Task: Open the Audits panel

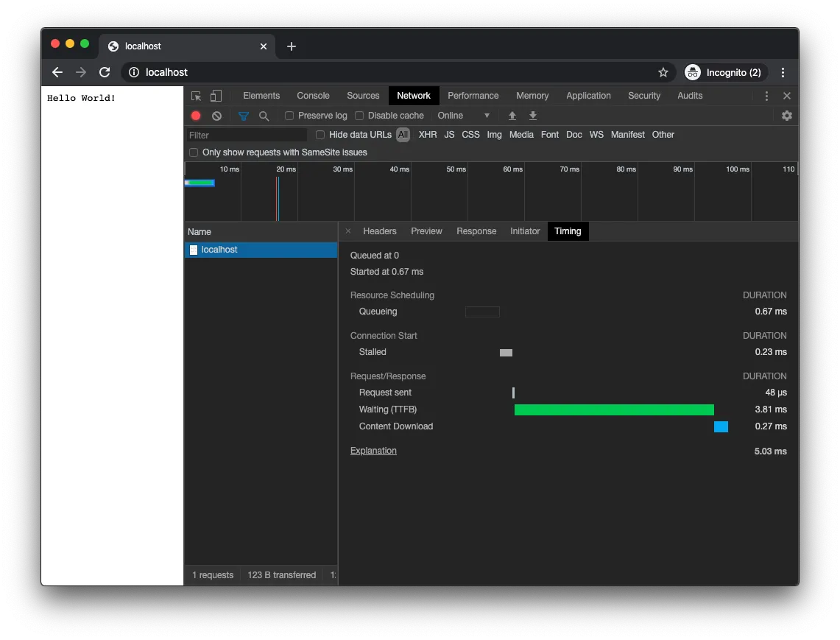Action: pyautogui.click(x=690, y=96)
